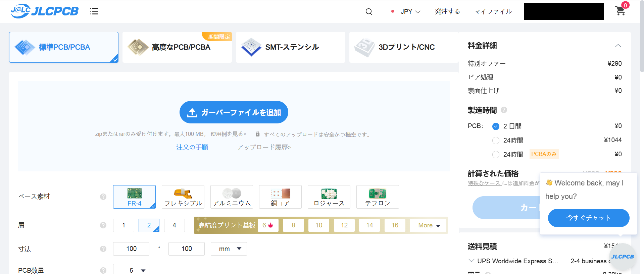Open the shopping cart
The height and width of the screenshot is (274, 644).
point(620,11)
